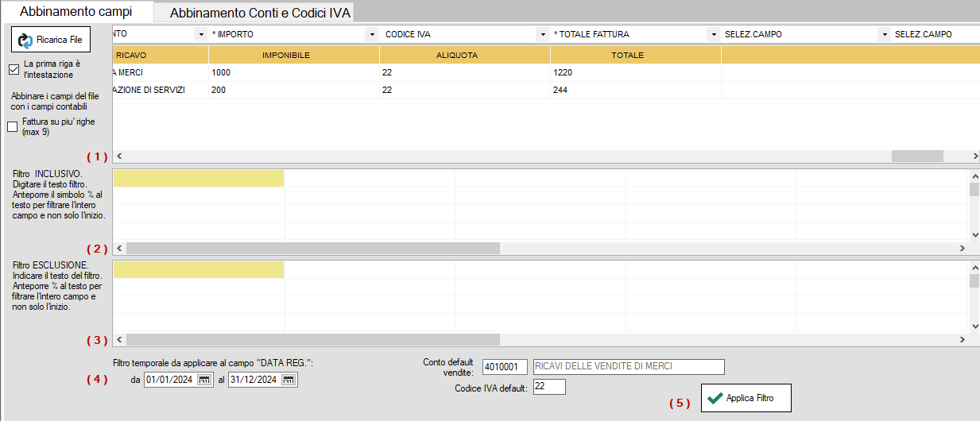Click down arrow of inclusive filter scrollbar
This screenshot has height=421, width=980.
tap(974, 235)
